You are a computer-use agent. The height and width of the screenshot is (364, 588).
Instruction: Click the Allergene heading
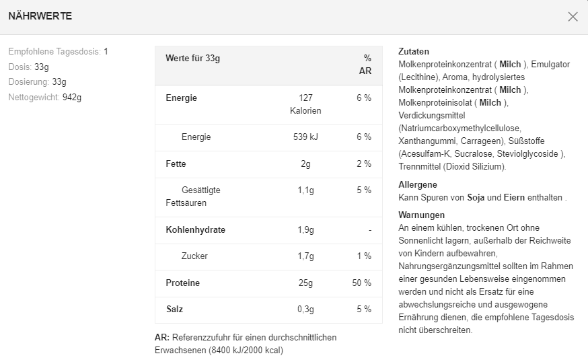(x=418, y=184)
